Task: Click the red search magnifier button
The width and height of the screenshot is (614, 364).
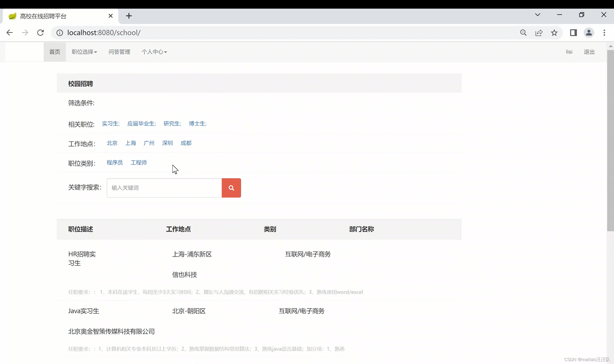Action: coord(231,188)
